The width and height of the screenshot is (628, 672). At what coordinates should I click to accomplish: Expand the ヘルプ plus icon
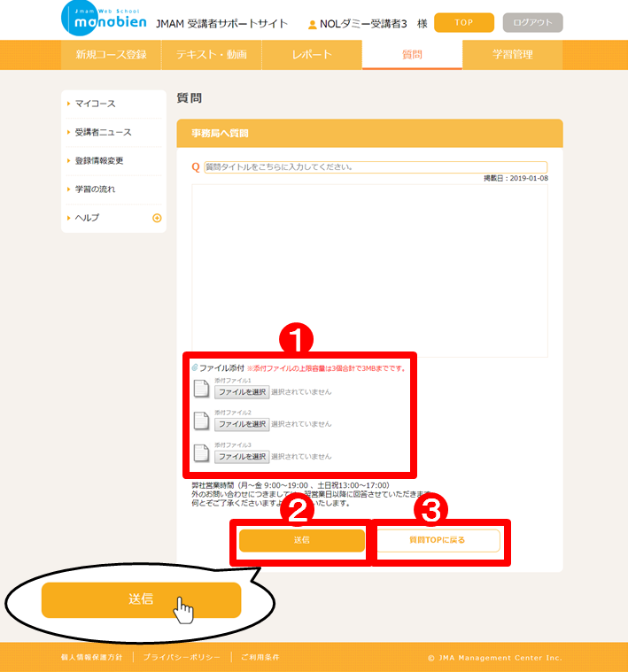(x=157, y=218)
